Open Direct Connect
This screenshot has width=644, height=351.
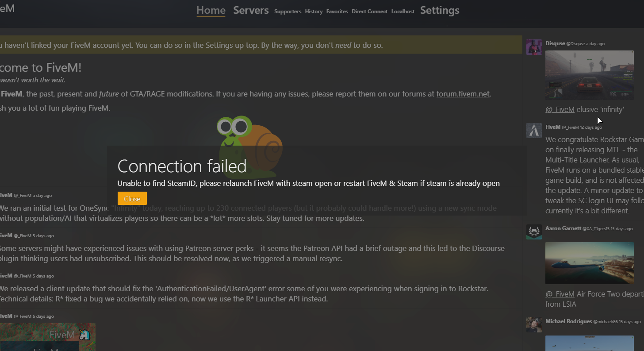point(369,12)
